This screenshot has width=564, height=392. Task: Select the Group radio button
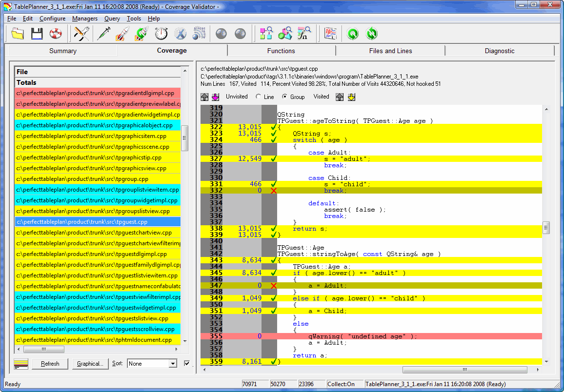click(x=285, y=97)
